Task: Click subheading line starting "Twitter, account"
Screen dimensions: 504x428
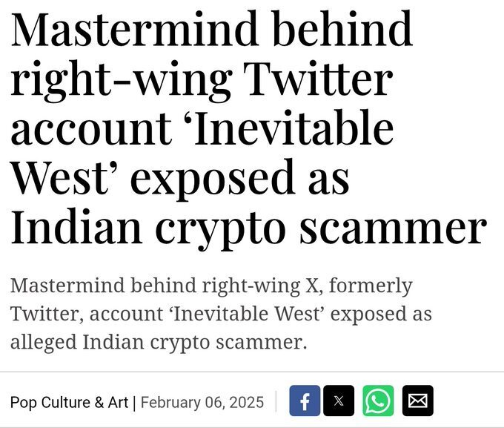Action: point(221,314)
